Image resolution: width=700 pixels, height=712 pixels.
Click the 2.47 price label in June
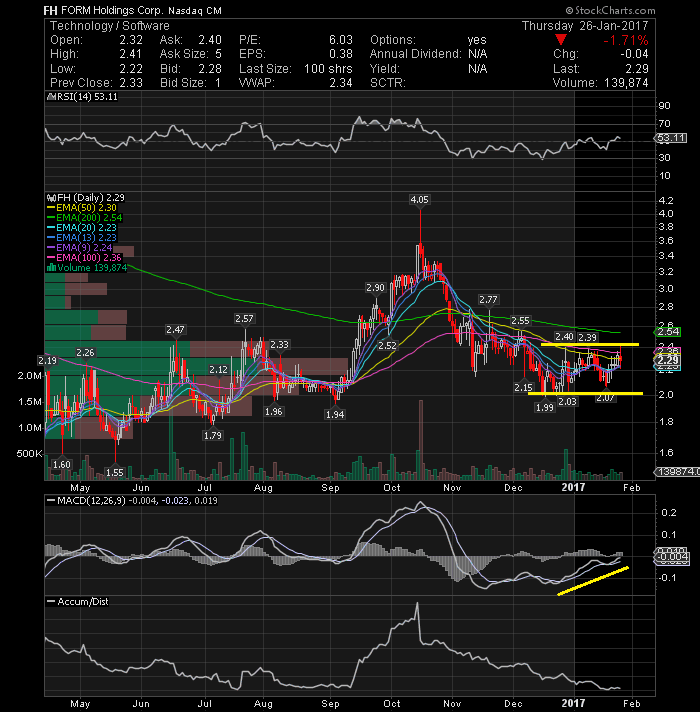pyautogui.click(x=175, y=330)
